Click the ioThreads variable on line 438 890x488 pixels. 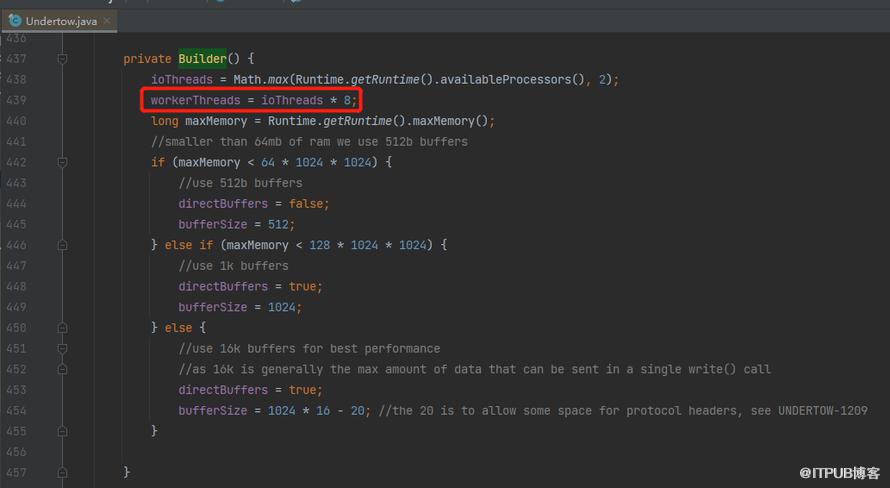[182, 79]
